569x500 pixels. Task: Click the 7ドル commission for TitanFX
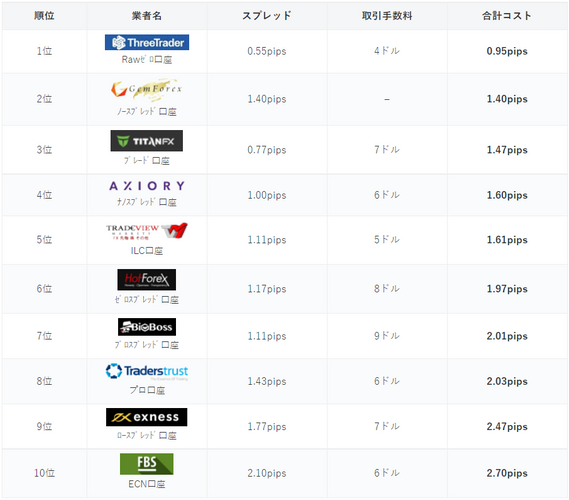[x=387, y=149]
